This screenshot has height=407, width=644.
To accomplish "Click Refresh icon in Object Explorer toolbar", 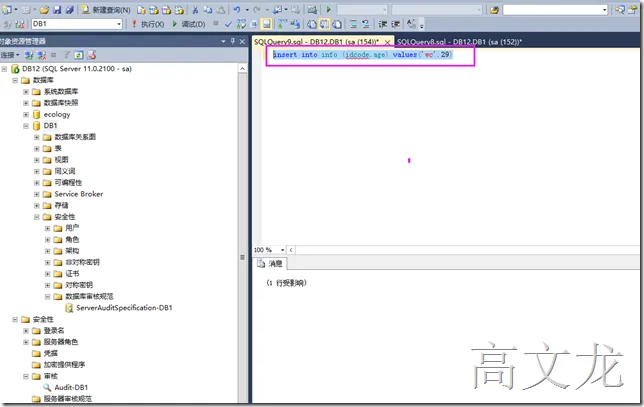I will (x=79, y=55).
